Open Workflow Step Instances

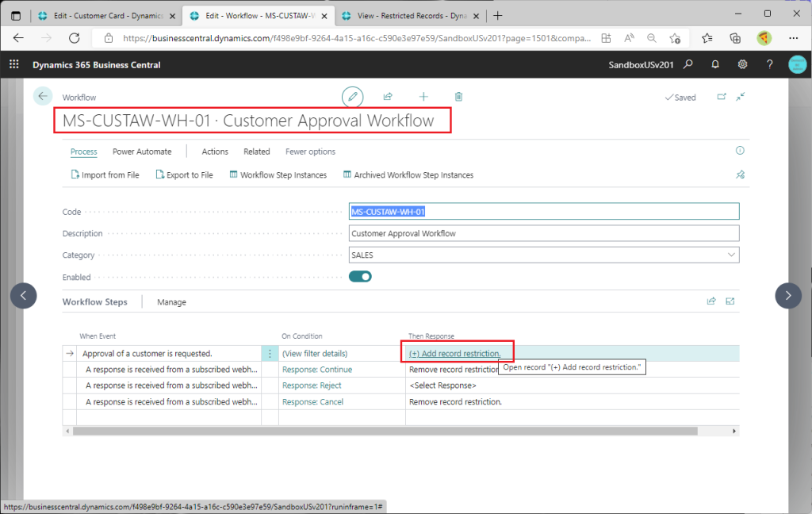(x=278, y=175)
